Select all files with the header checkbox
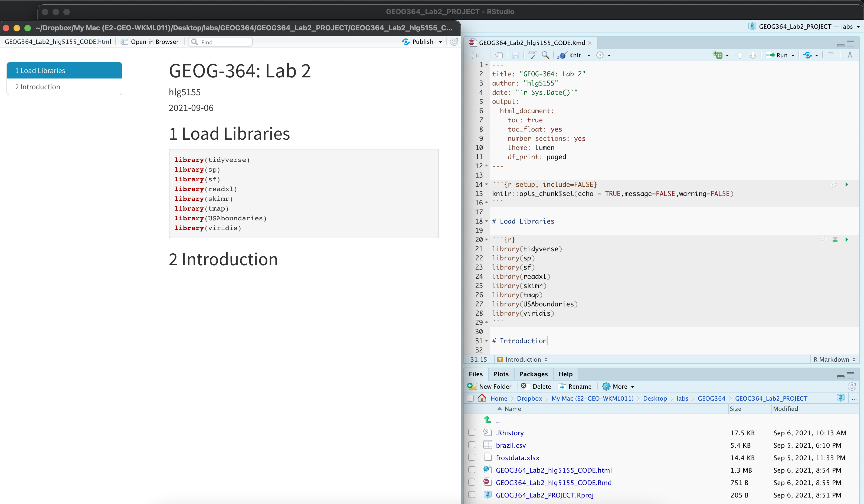 click(x=470, y=398)
